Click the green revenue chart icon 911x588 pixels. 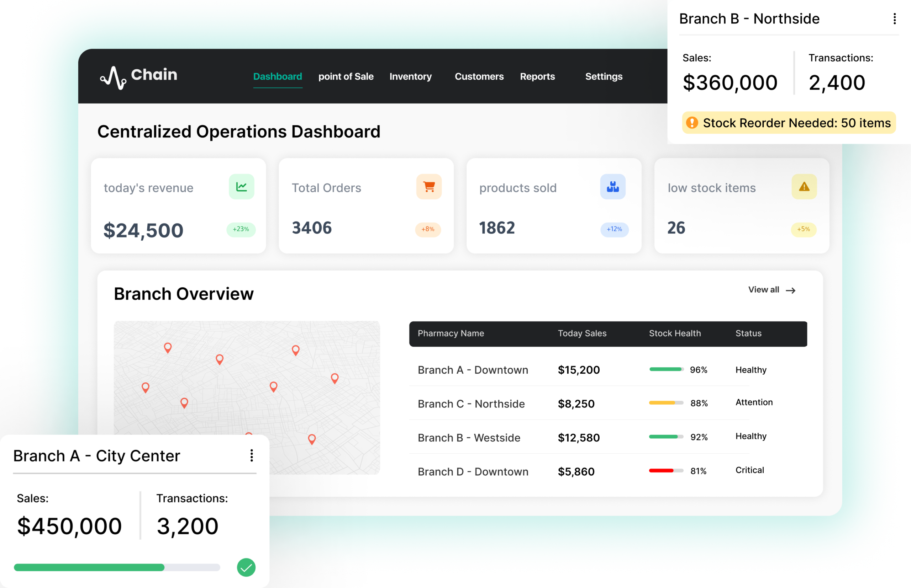(242, 187)
